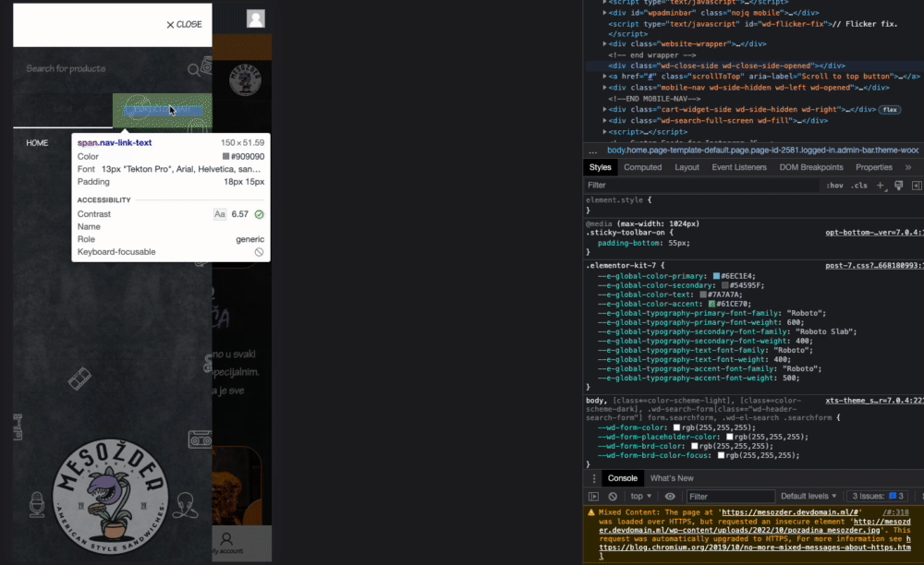Open the --wd-form-brd-color swatch

(694, 446)
